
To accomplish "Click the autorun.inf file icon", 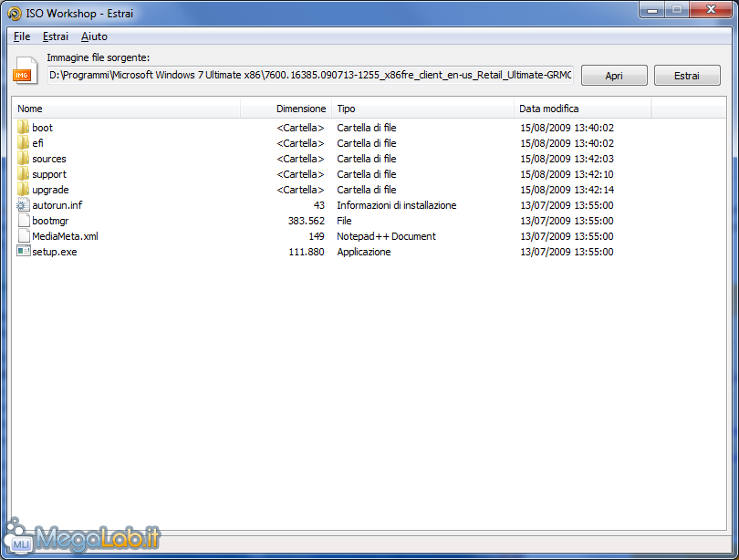I will point(23,205).
